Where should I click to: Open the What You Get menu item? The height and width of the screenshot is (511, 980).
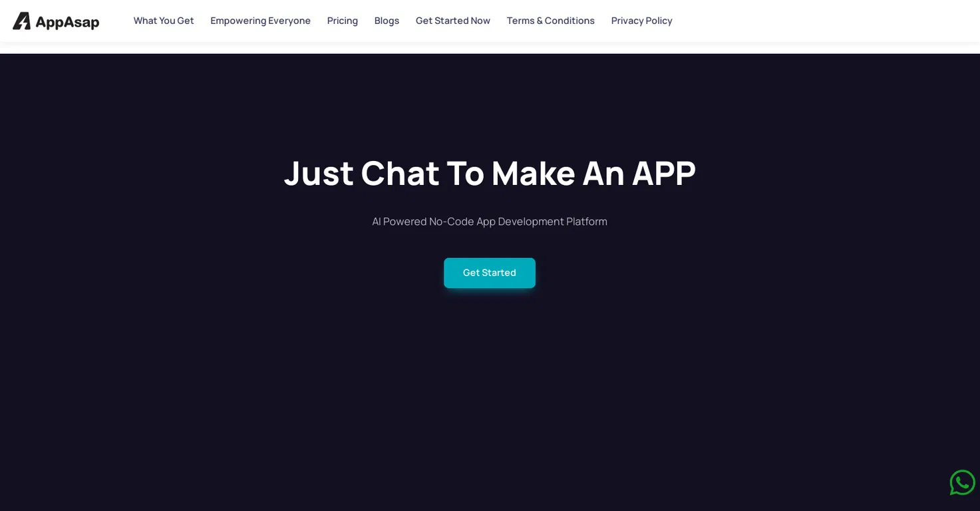pos(164,21)
